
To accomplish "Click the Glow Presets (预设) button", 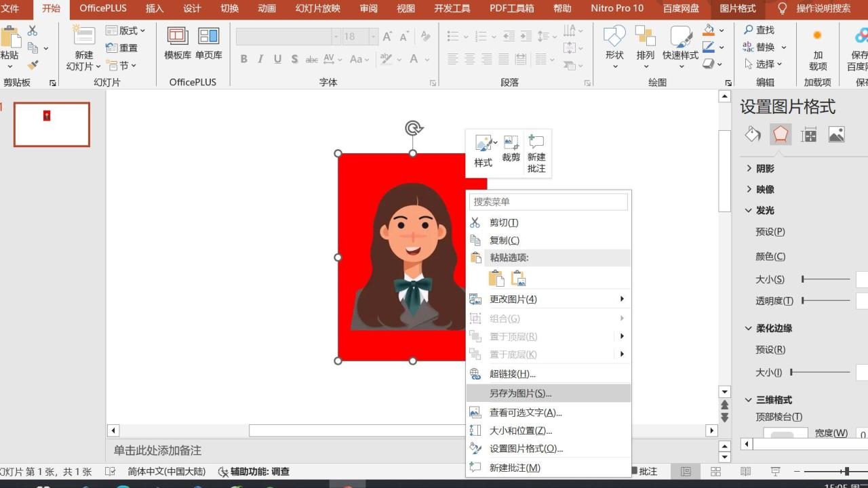I will pyautogui.click(x=770, y=231).
